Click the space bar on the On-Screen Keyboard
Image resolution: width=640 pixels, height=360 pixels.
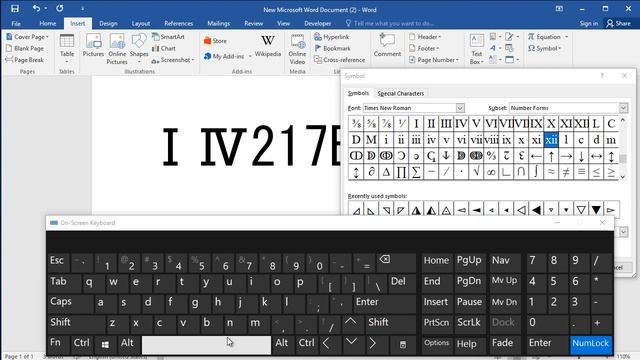(x=206, y=345)
